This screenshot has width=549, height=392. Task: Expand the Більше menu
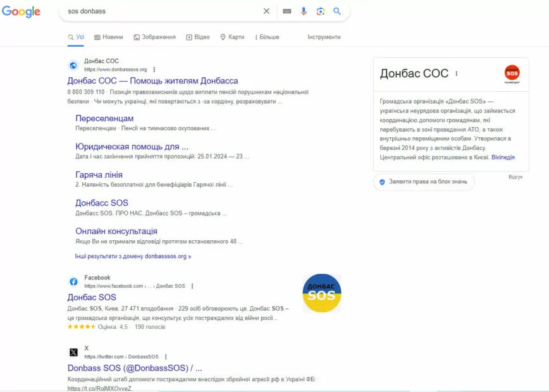tap(267, 37)
